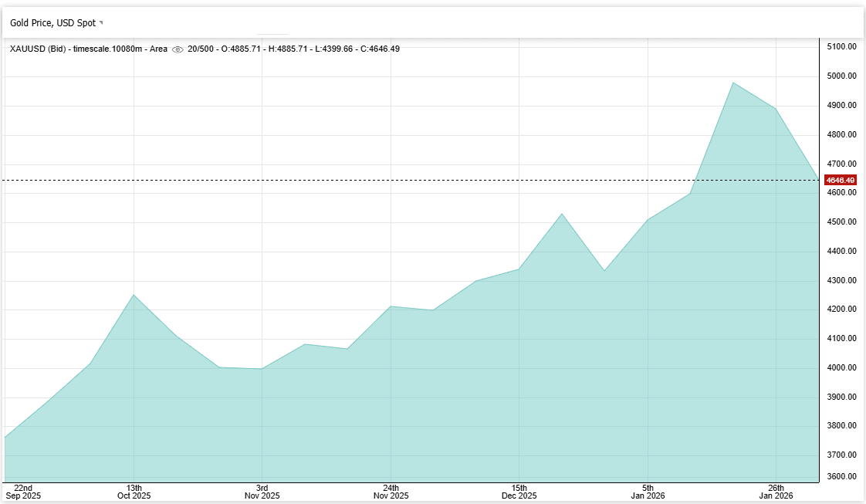The width and height of the screenshot is (866, 504).
Task: Click the 4000.00 price axis label
Action: pos(842,367)
